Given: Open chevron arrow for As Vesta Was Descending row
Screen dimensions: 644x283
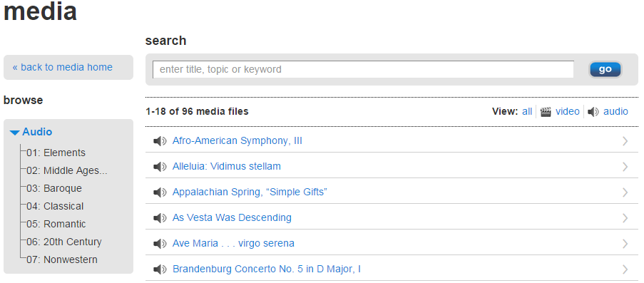Looking at the screenshot, I should point(625,218).
